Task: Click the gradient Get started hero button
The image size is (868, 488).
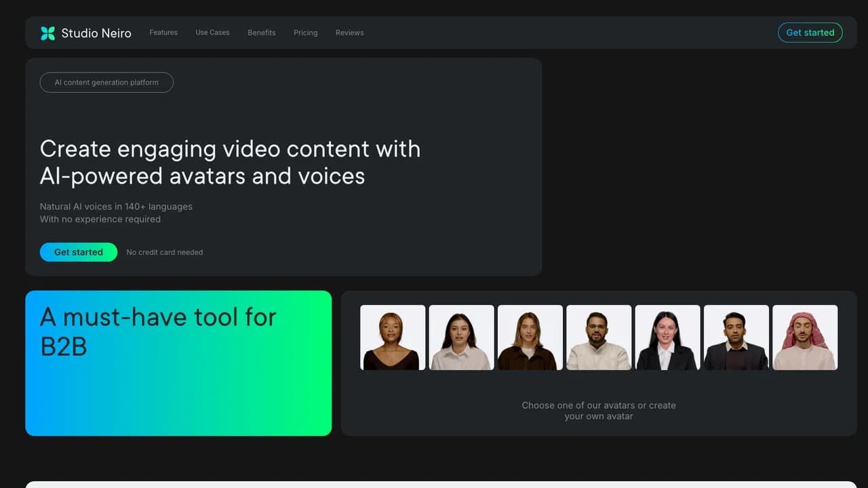Action: click(79, 252)
